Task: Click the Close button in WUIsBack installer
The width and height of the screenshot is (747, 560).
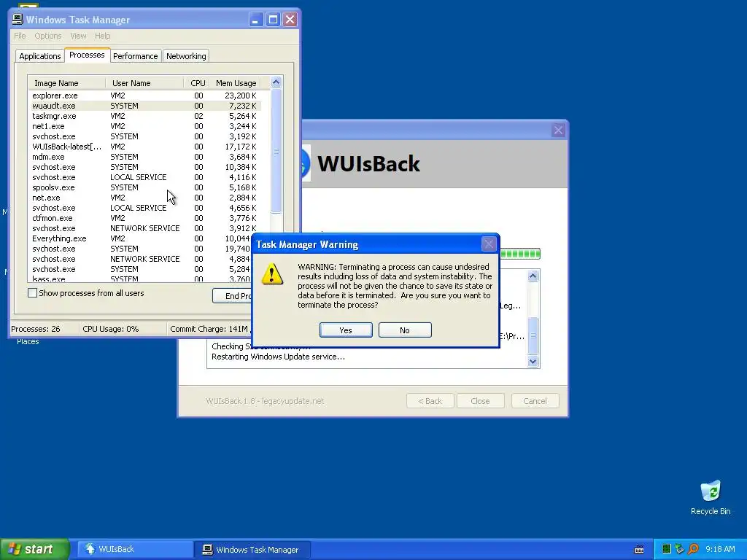Action: [480, 401]
